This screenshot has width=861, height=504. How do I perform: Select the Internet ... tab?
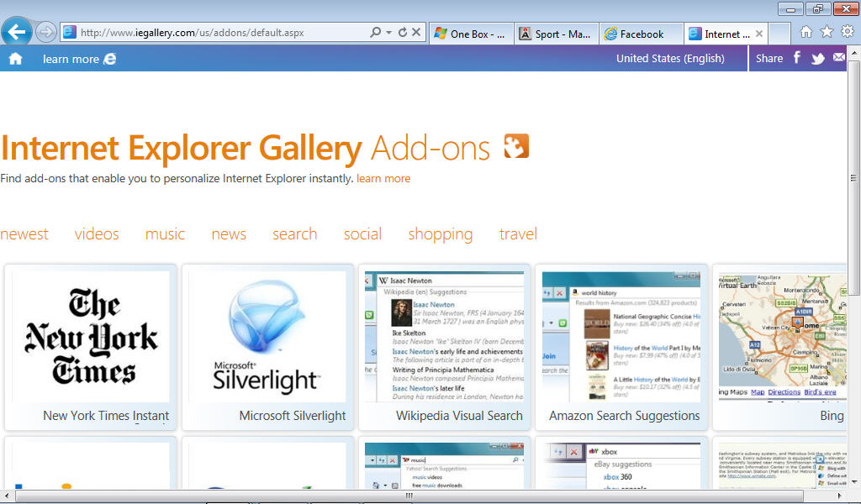726,34
